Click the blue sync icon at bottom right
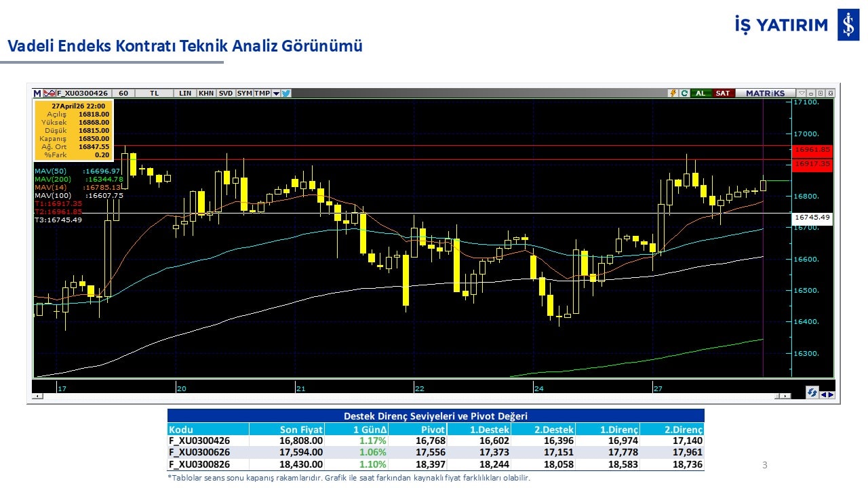 coord(812,393)
